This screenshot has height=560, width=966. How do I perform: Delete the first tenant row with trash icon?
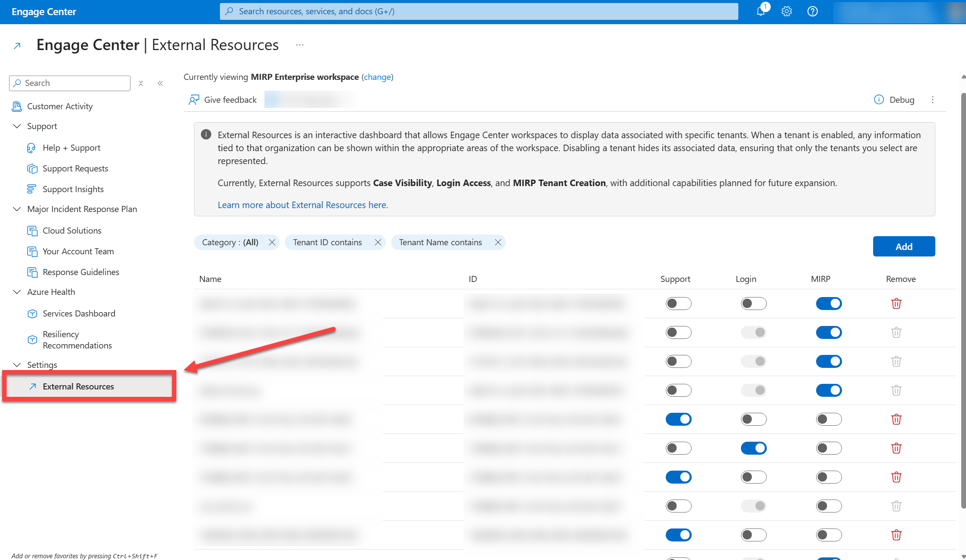pyautogui.click(x=896, y=304)
